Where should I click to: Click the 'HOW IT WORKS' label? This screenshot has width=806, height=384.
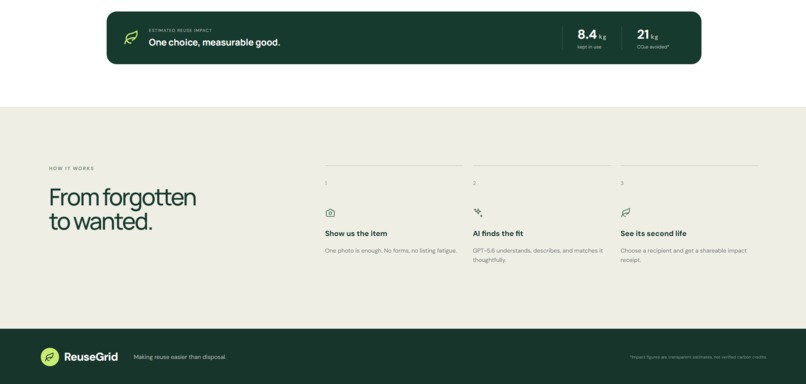click(71, 169)
